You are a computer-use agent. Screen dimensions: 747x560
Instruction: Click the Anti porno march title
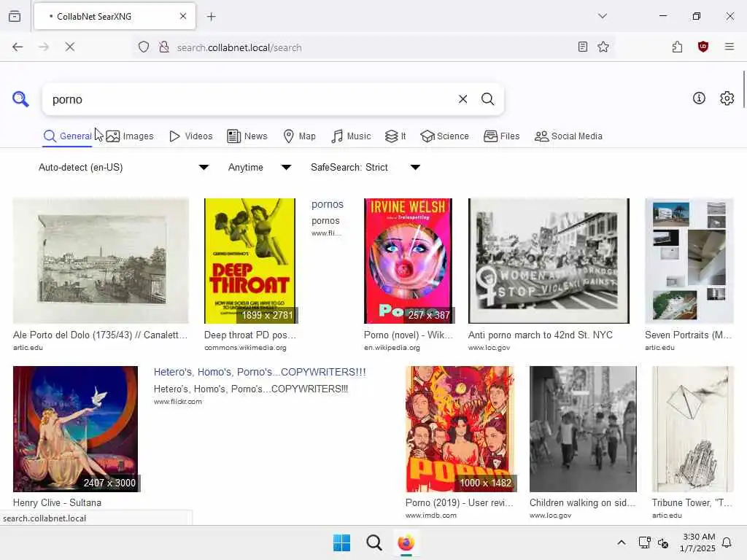[x=541, y=335]
